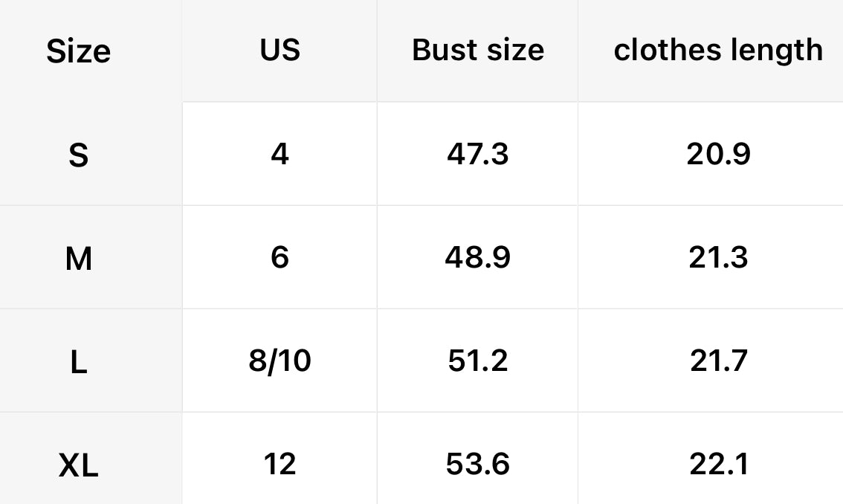Select the Bust size column header
The image size is (843, 504).
[x=478, y=50]
